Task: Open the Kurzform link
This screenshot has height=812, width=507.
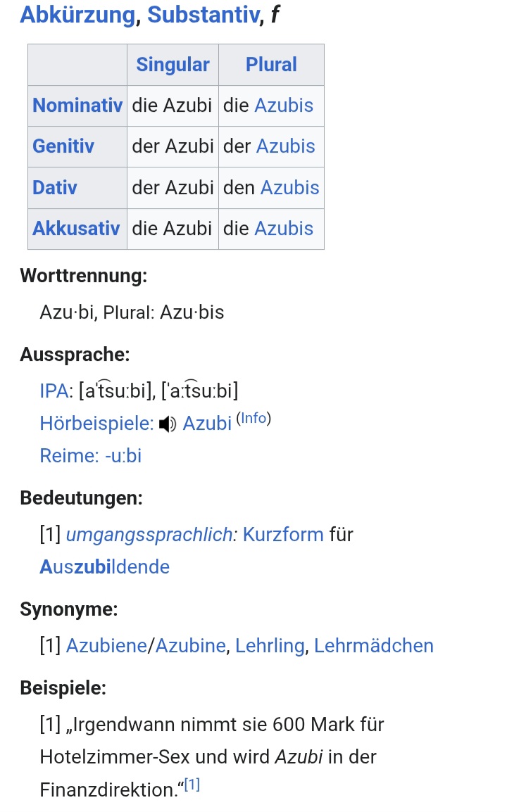Action: [x=283, y=535]
